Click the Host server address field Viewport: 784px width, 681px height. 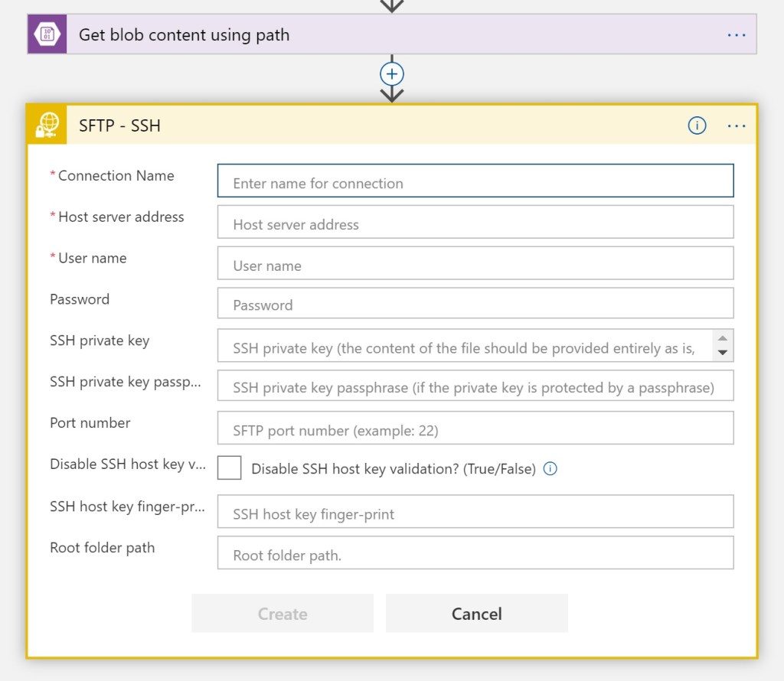pyautogui.click(x=475, y=223)
